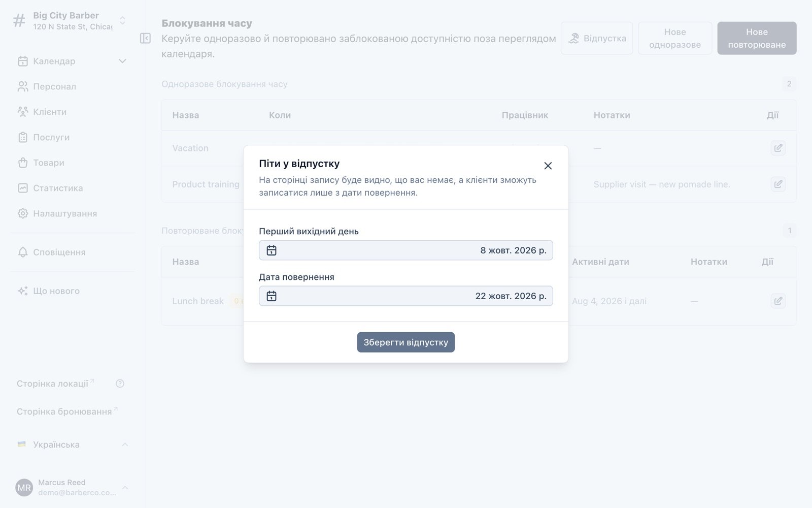812x508 pixels.
Task: Click Зберегти відпустку button
Action: click(406, 342)
